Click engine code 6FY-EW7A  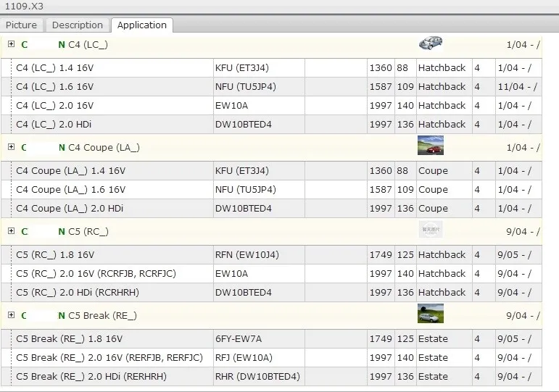pos(238,339)
